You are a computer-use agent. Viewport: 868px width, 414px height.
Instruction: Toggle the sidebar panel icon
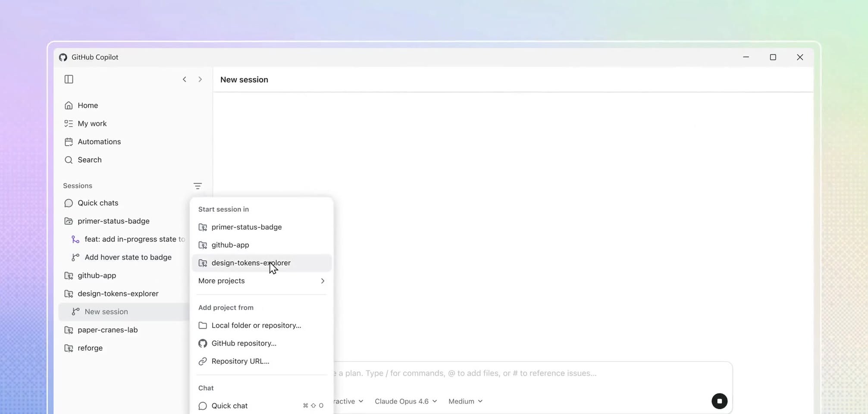click(69, 79)
